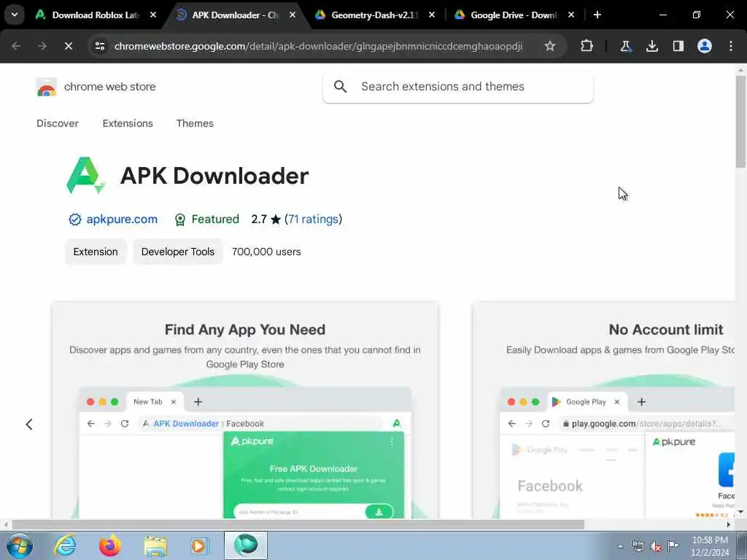The image size is (747, 560).
Task: Show hidden tray icons arrow
Action: [x=620, y=546]
